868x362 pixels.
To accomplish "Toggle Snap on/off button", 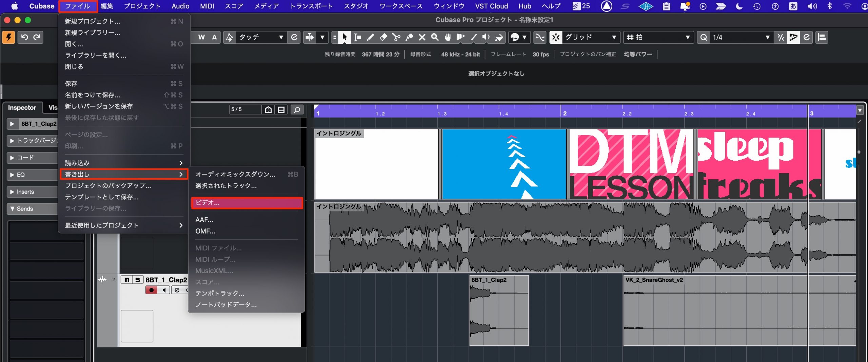I will click(556, 37).
